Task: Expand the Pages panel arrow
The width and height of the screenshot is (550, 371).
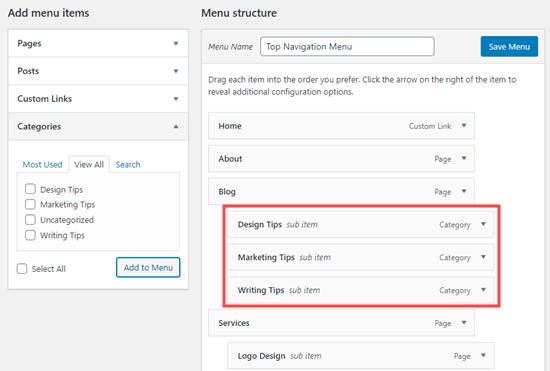Action: click(176, 43)
